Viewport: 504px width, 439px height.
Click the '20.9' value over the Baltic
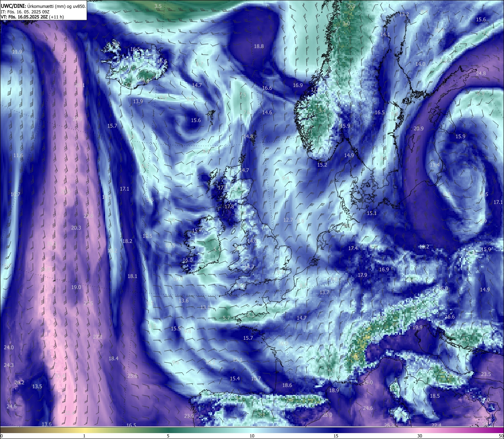tap(419, 128)
